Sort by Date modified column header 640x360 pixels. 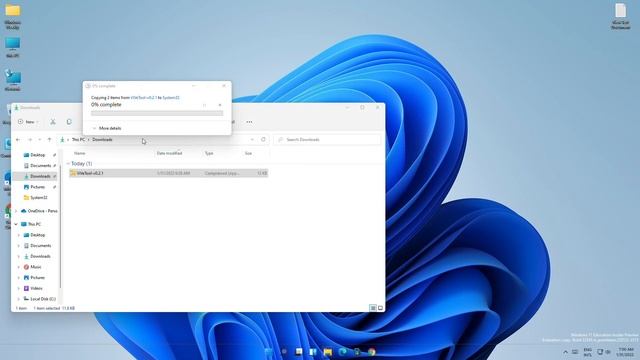(169, 153)
